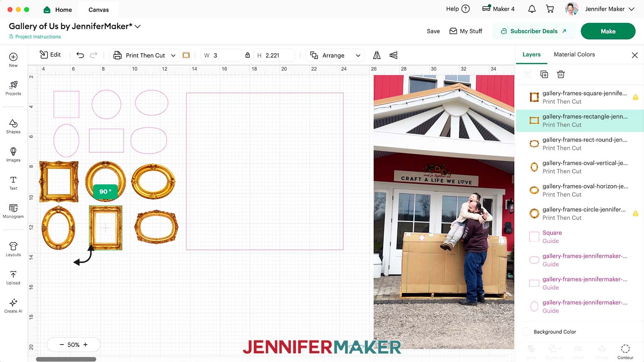Open the Projects sidebar panel
Viewport: 644px width, 362px height.
[x=13, y=88]
